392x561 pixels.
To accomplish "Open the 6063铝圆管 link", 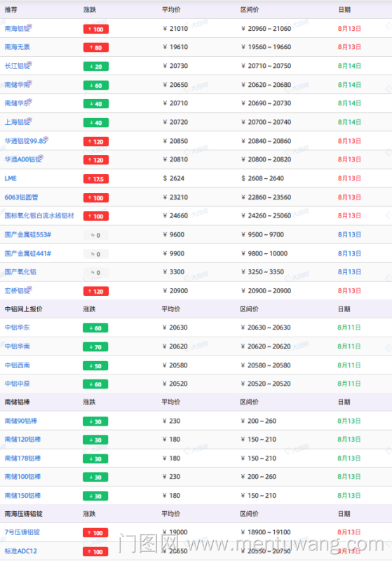I will (x=22, y=197).
